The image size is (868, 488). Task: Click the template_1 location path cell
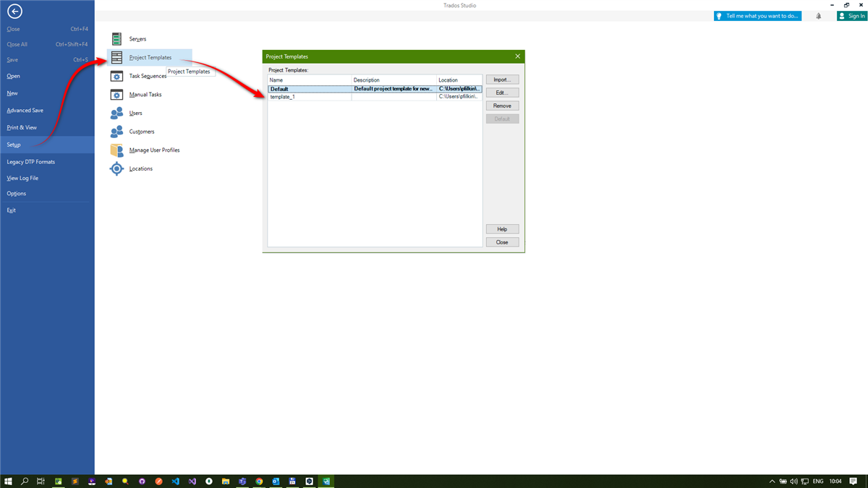(459, 96)
